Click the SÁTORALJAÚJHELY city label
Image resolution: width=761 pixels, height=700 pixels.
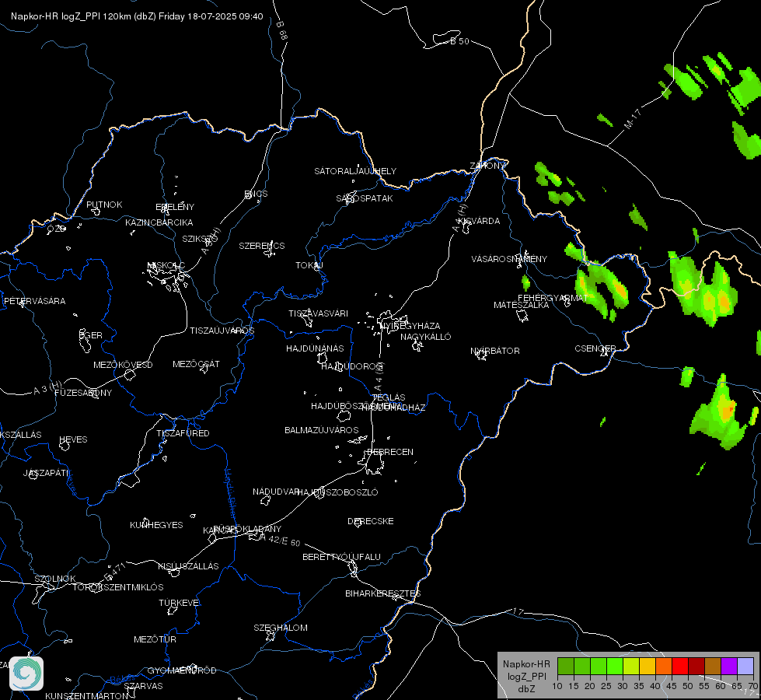(x=355, y=171)
